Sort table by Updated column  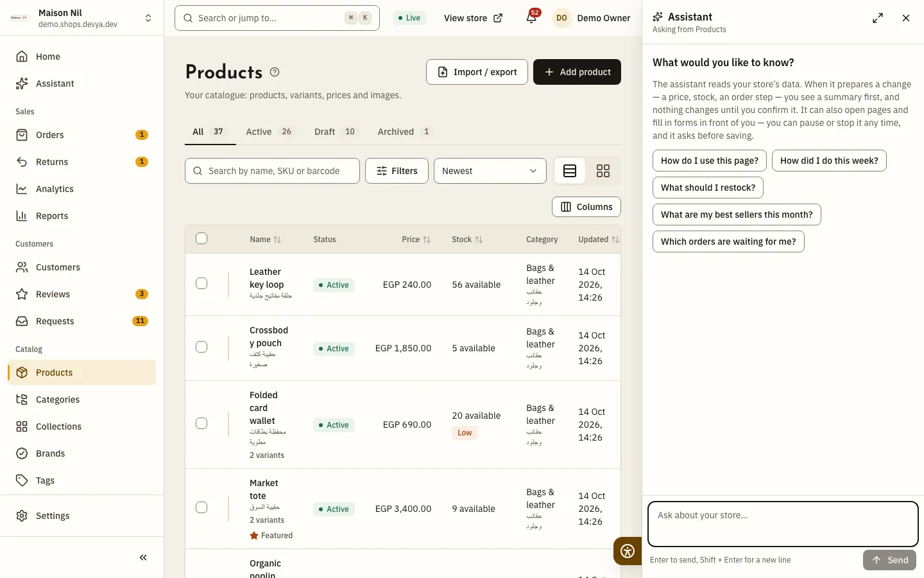pyautogui.click(x=599, y=240)
